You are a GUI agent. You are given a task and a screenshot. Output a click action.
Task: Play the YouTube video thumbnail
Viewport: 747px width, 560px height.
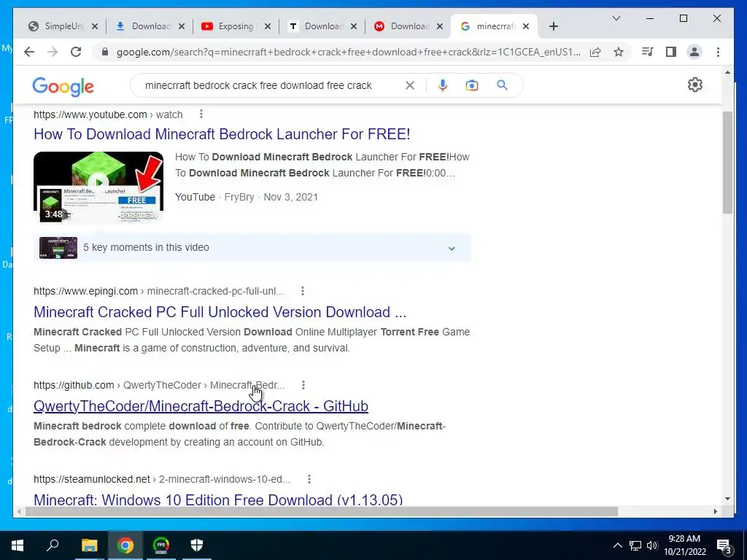tap(98, 187)
